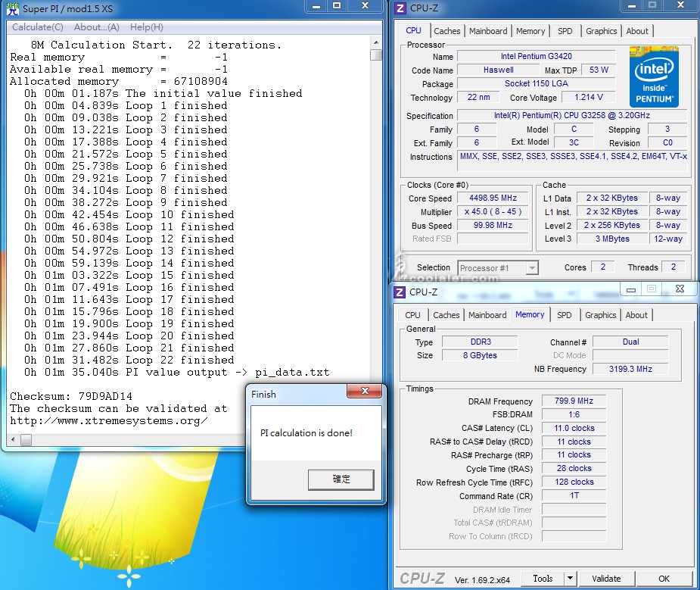Click the CAS# Latency value 11.0 clocks
The image size is (700, 590).
[x=574, y=429]
